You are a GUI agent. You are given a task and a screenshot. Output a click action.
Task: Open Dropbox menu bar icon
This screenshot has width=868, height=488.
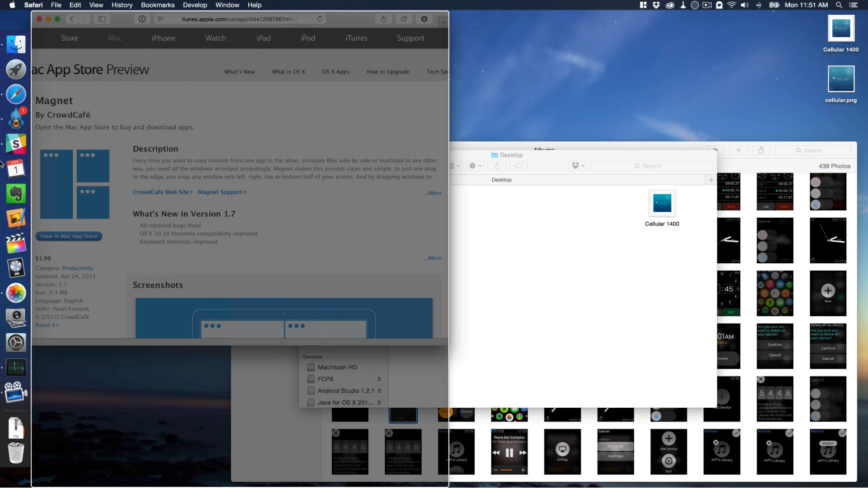[x=656, y=5]
